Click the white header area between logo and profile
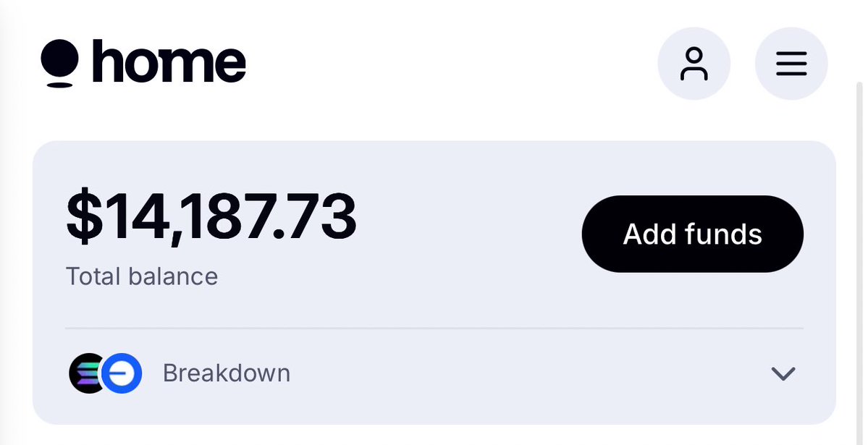Viewport: 868px width, 445px height. [449, 64]
